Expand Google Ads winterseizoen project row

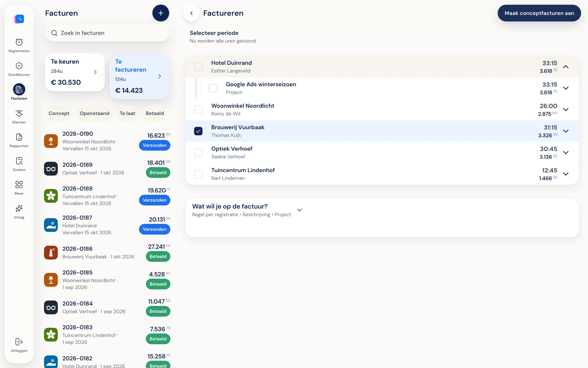coord(566,88)
